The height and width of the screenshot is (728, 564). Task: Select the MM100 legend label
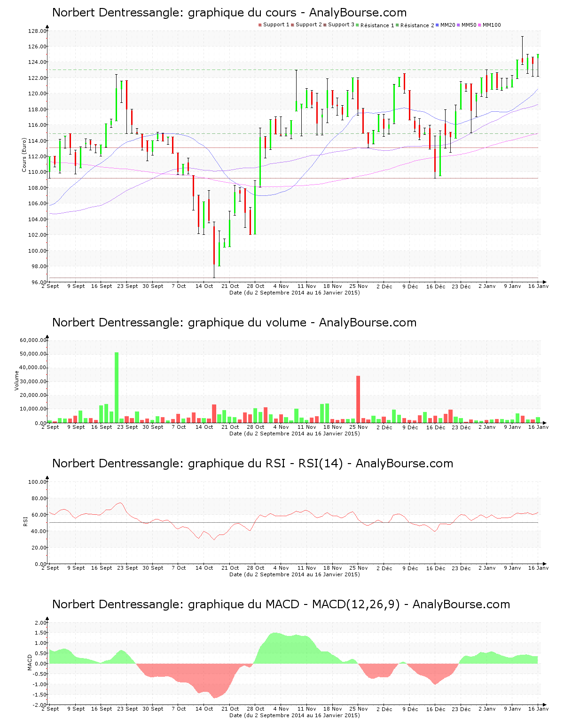coord(492,25)
